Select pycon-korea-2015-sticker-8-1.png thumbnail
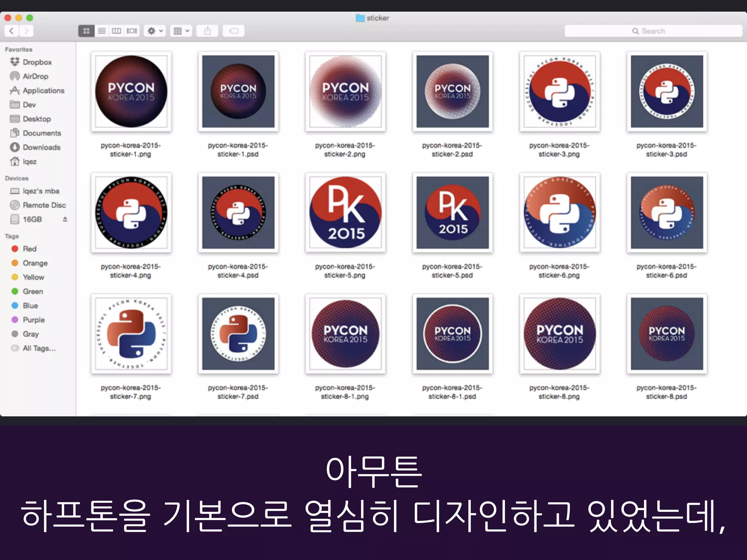The width and height of the screenshot is (747, 560). 345,334
